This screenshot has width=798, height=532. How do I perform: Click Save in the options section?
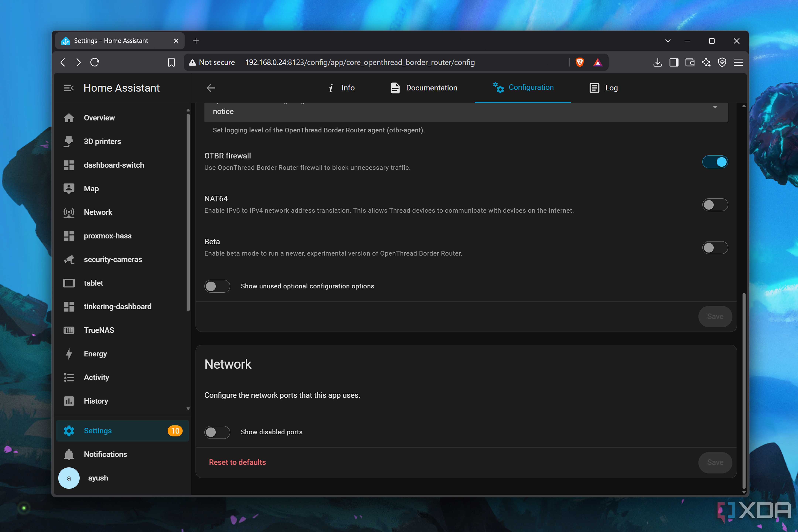coord(715,317)
